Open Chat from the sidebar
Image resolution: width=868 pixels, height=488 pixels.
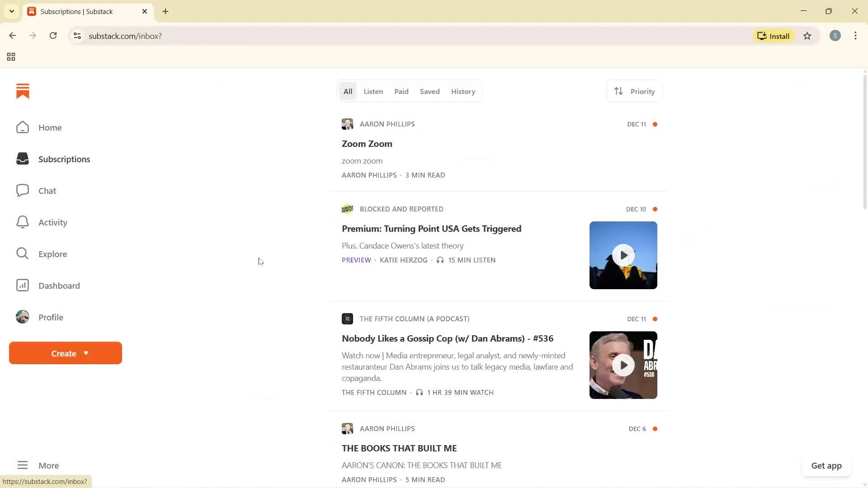tap(47, 190)
